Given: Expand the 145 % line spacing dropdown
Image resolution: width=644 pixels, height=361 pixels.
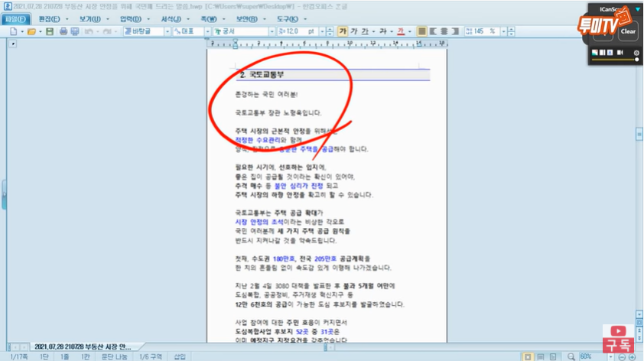Looking at the screenshot, I should tap(503, 31).
